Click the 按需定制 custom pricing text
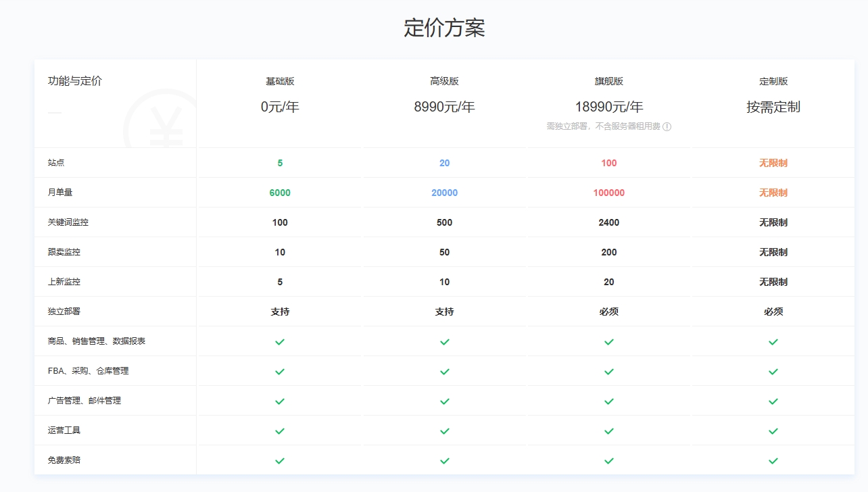868x492 pixels. click(x=773, y=107)
